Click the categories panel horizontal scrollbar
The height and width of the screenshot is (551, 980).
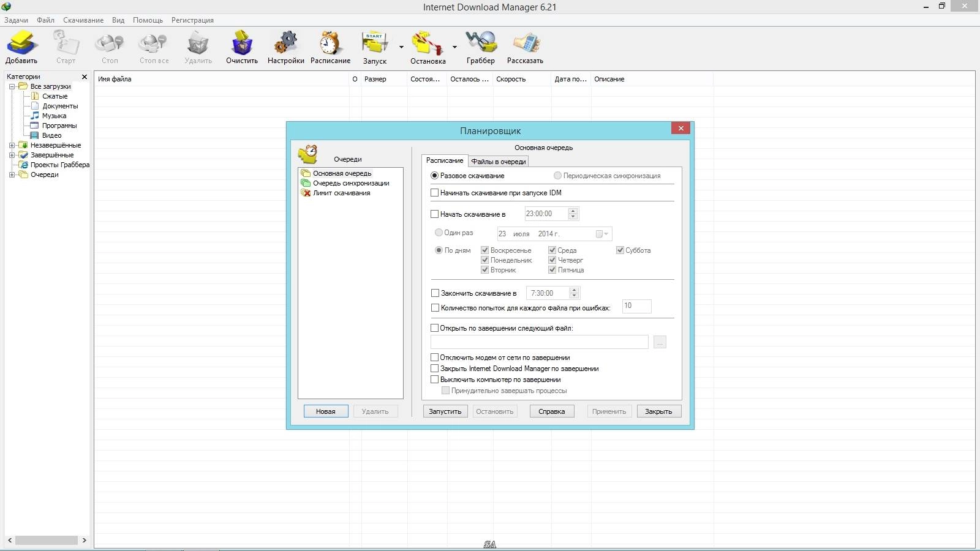point(47,541)
